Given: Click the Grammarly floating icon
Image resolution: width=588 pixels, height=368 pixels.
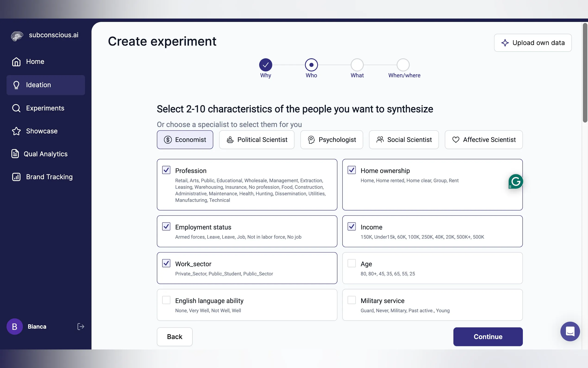Looking at the screenshot, I should tap(516, 181).
